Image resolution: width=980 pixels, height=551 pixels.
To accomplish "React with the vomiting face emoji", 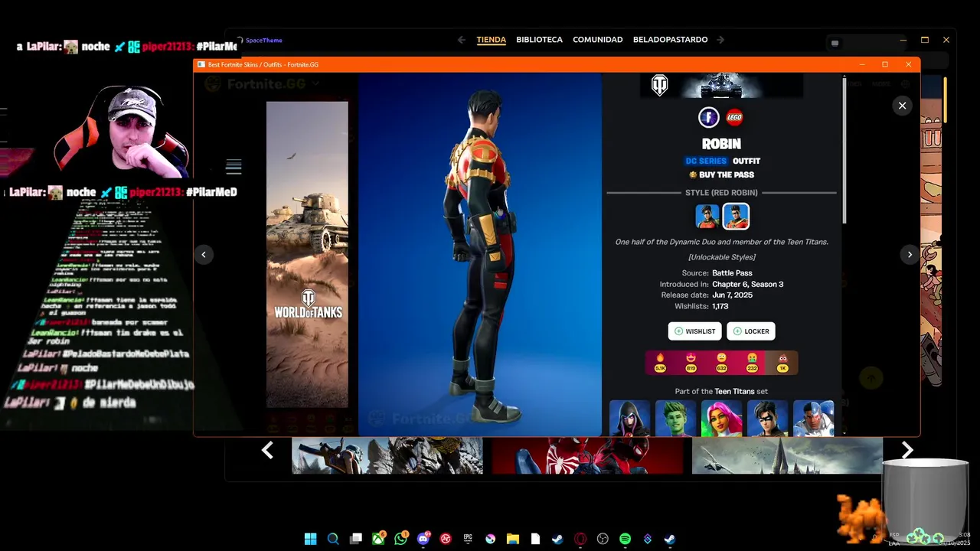I will [752, 363].
